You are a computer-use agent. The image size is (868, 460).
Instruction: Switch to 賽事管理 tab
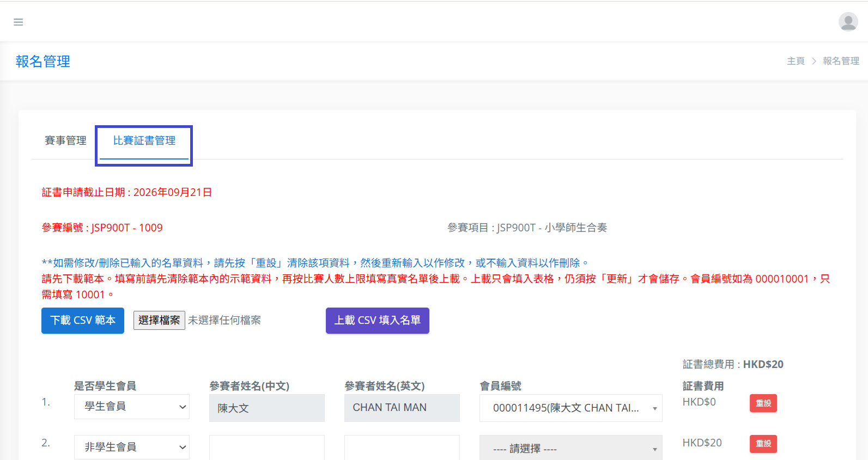pyautogui.click(x=65, y=140)
